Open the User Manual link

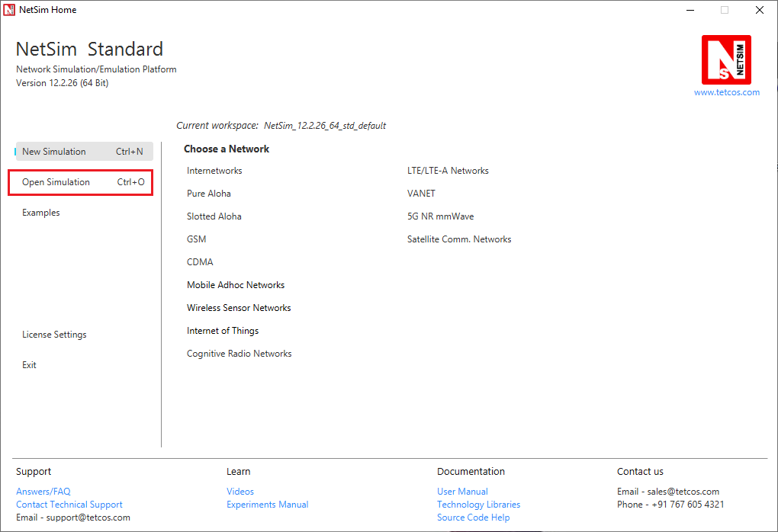[462, 492]
